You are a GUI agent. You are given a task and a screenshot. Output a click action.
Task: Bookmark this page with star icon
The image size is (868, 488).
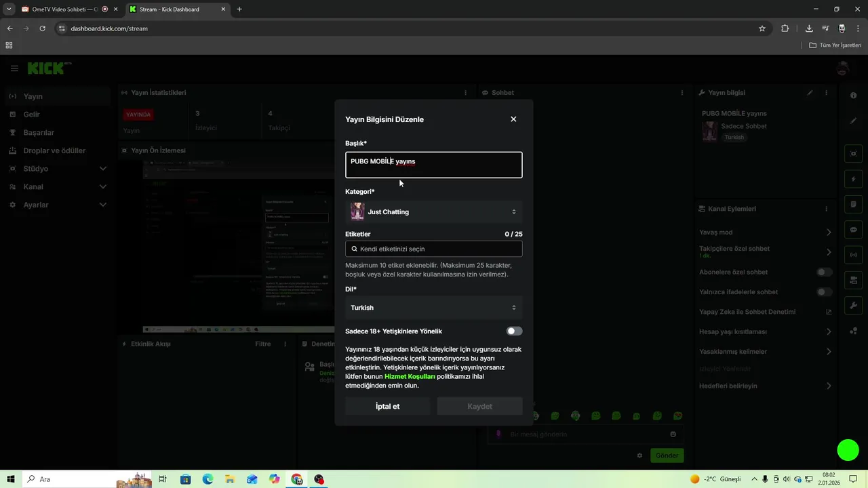tap(762, 28)
